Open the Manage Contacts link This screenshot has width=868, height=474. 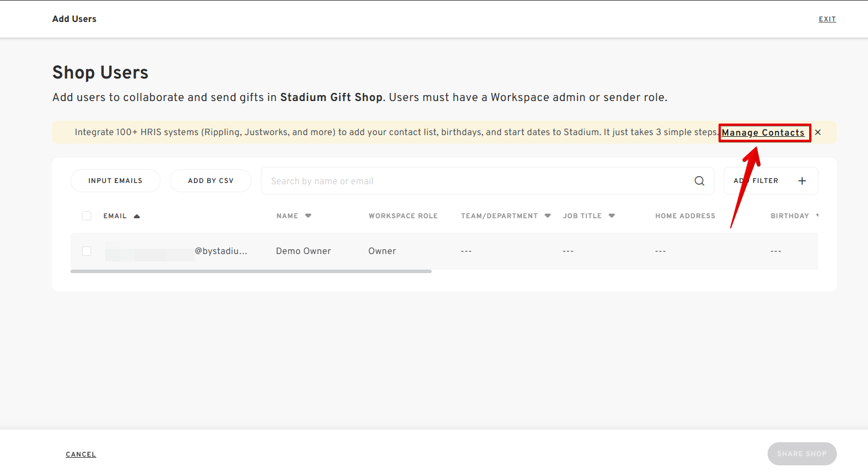click(762, 133)
